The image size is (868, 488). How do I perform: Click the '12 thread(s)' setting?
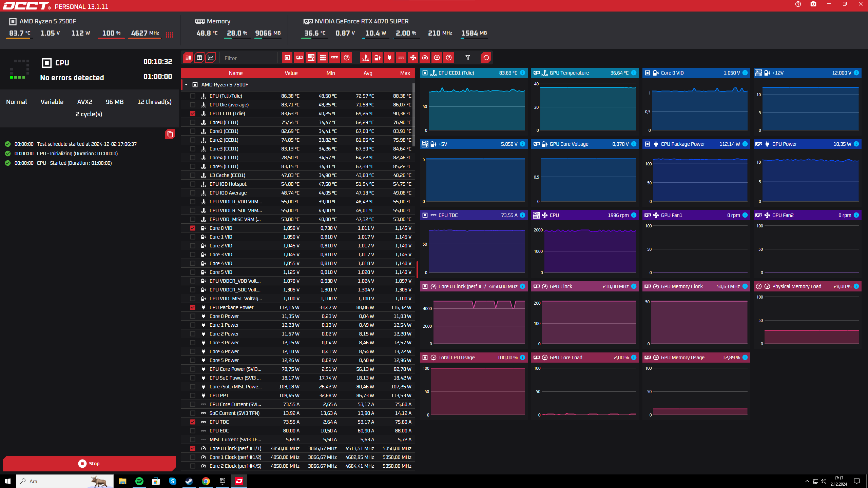154,102
